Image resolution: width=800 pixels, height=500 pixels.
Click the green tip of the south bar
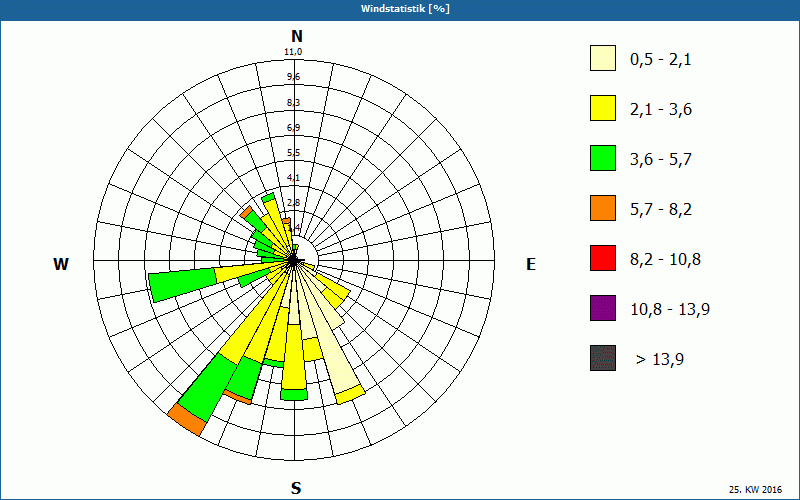294,395
